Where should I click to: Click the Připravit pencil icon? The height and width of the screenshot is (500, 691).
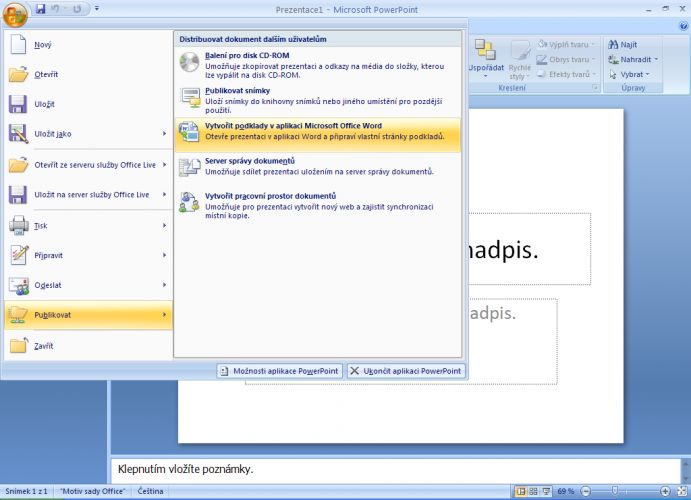click(19, 255)
